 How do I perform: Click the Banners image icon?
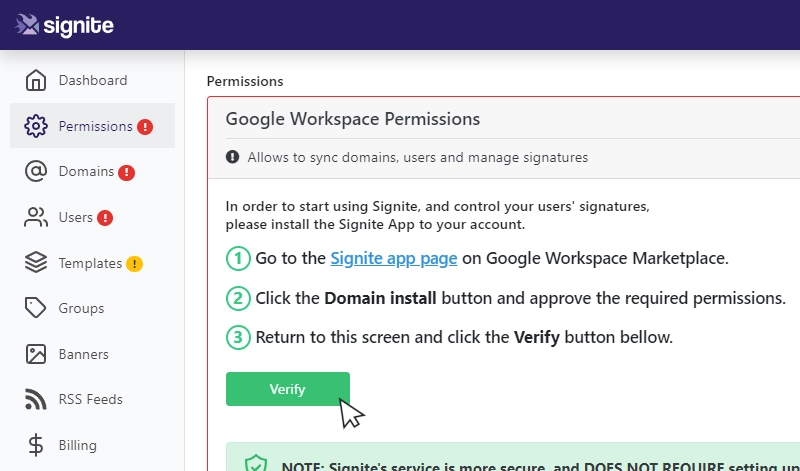point(36,354)
